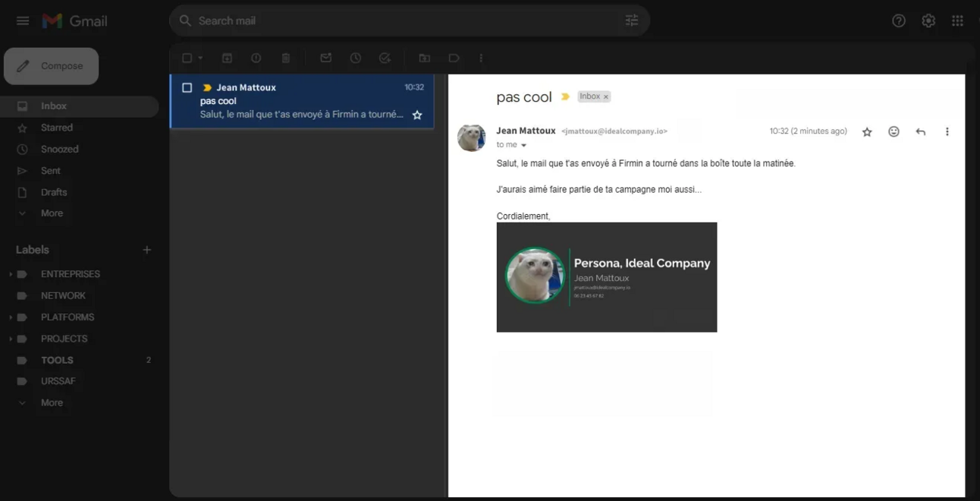Click Labels section heading
This screenshot has width=980, height=501.
tap(33, 250)
